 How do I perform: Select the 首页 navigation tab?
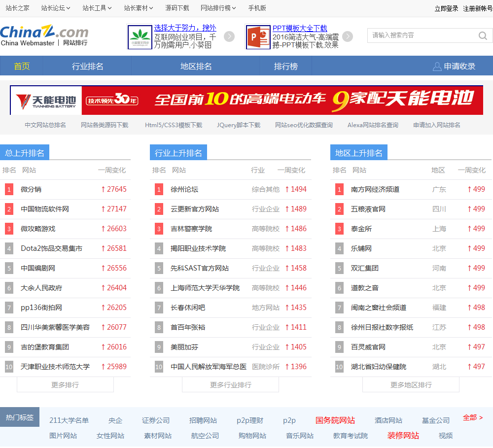click(22, 66)
